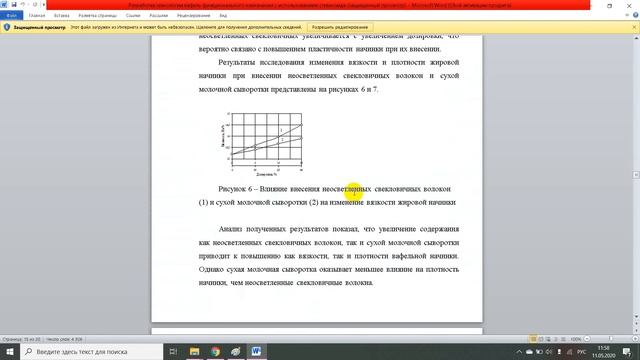Click the vertical scrollbar down arrow
Image resolution: width=640 pixels, height=360 pixels.
pyautogui.click(x=636, y=317)
